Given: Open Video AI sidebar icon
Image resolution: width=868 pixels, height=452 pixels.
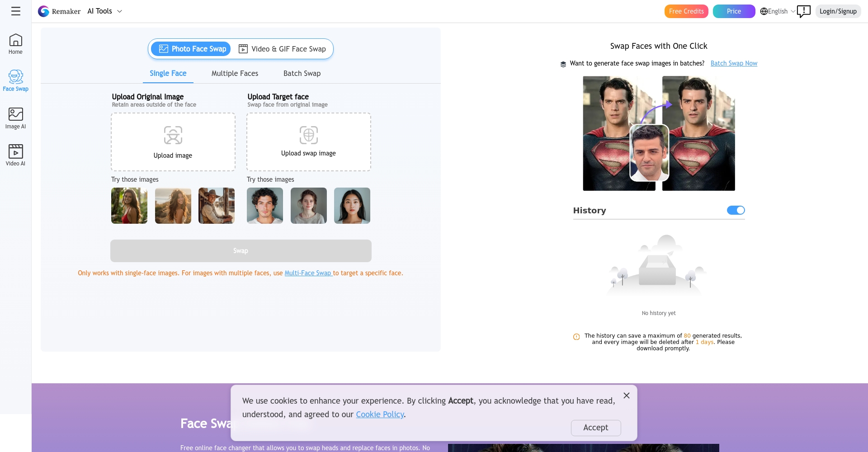Looking at the screenshot, I should [15, 155].
